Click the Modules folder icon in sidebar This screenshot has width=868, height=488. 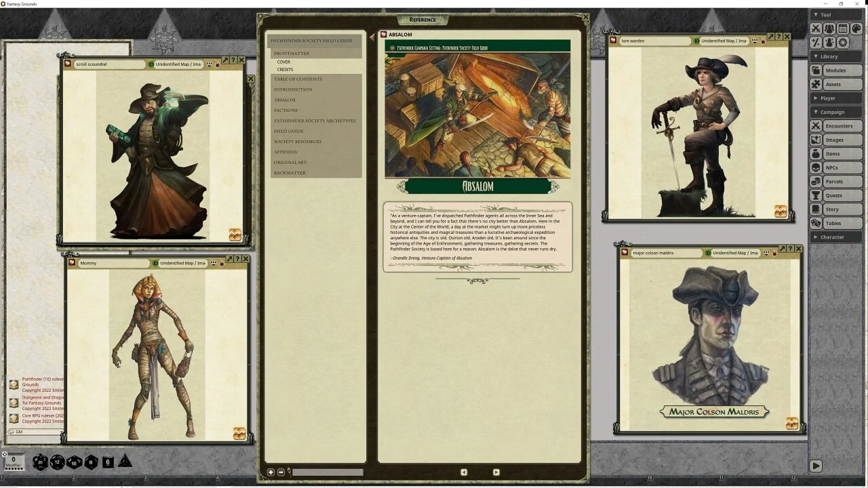[x=816, y=70]
